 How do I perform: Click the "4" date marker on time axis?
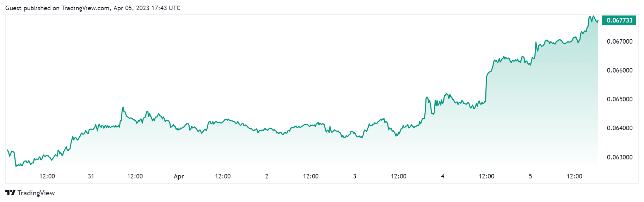point(442,176)
